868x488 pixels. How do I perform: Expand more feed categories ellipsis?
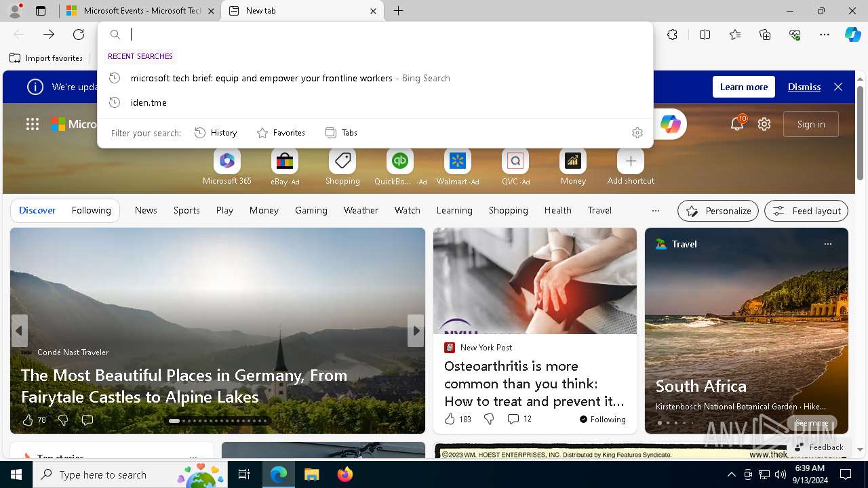655,211
